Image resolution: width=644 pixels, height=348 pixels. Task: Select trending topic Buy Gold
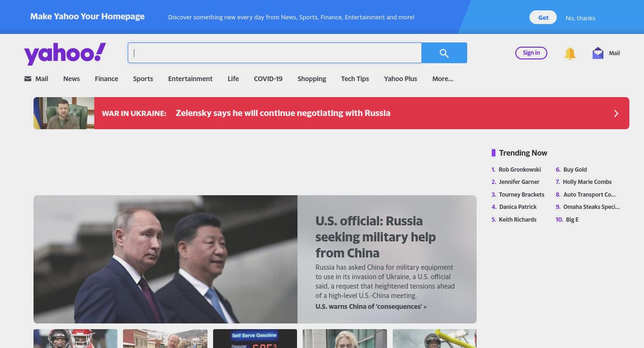coord(575,169)
